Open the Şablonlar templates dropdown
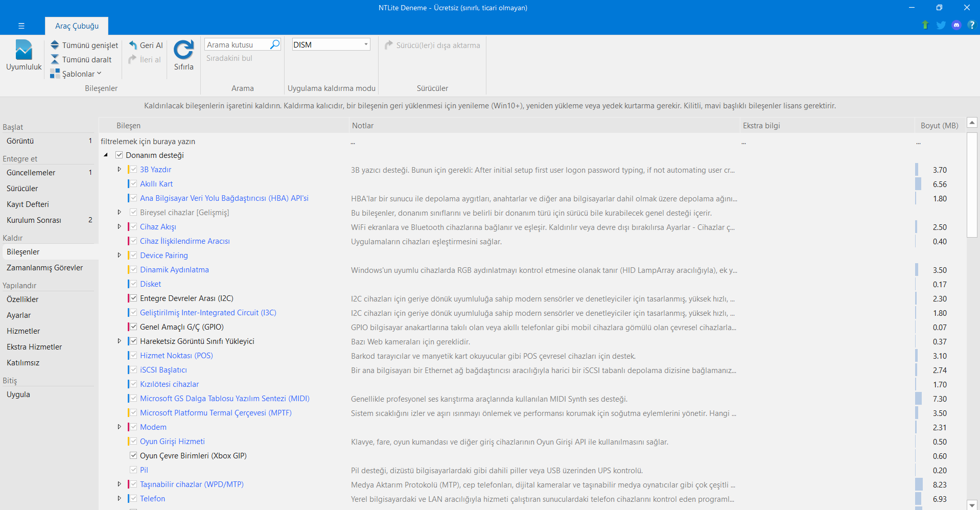Image resolution: width=980 pixels, height=510 pixels. coord(76,74)
